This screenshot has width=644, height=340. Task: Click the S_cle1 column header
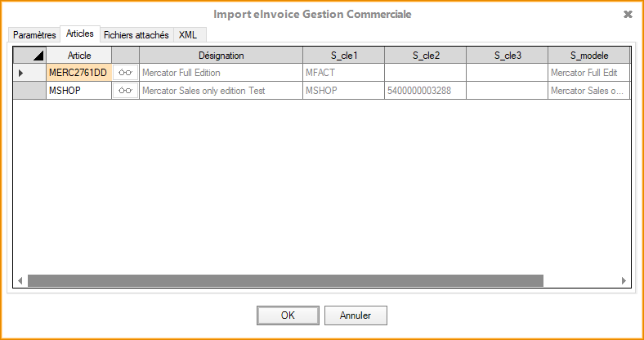343,56
